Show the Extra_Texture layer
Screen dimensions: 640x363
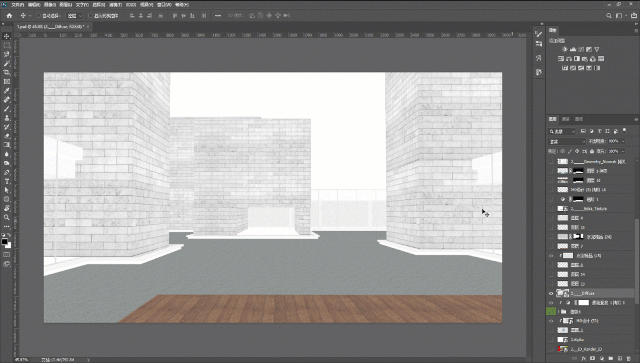click(551, 209)
